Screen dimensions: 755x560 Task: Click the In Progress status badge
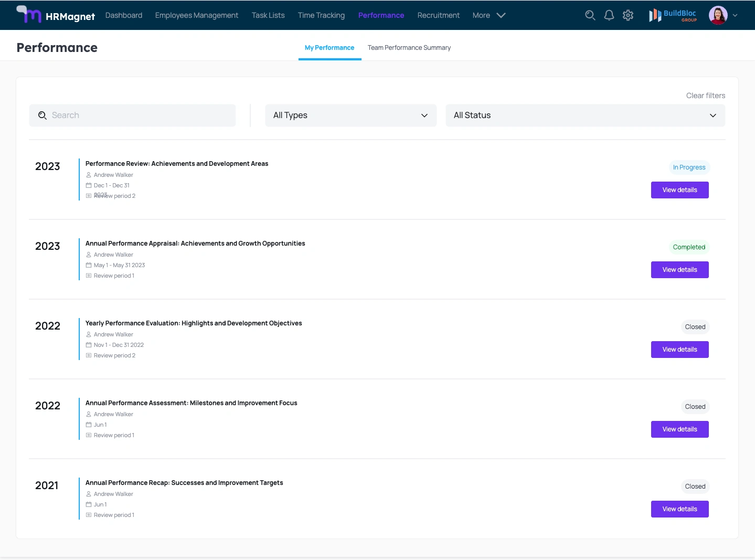coord(689,167)
